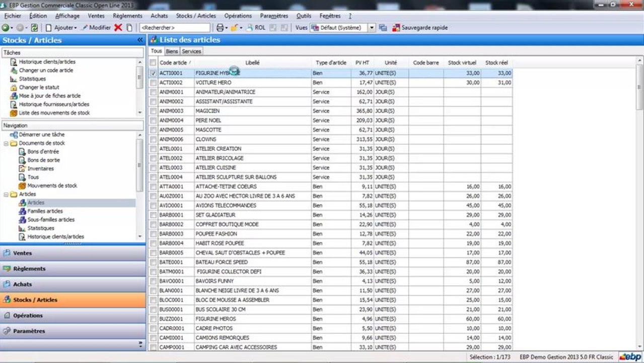Click the printer icon in toolbar
This screenshot has width=644, height=363.
(220, 28)
